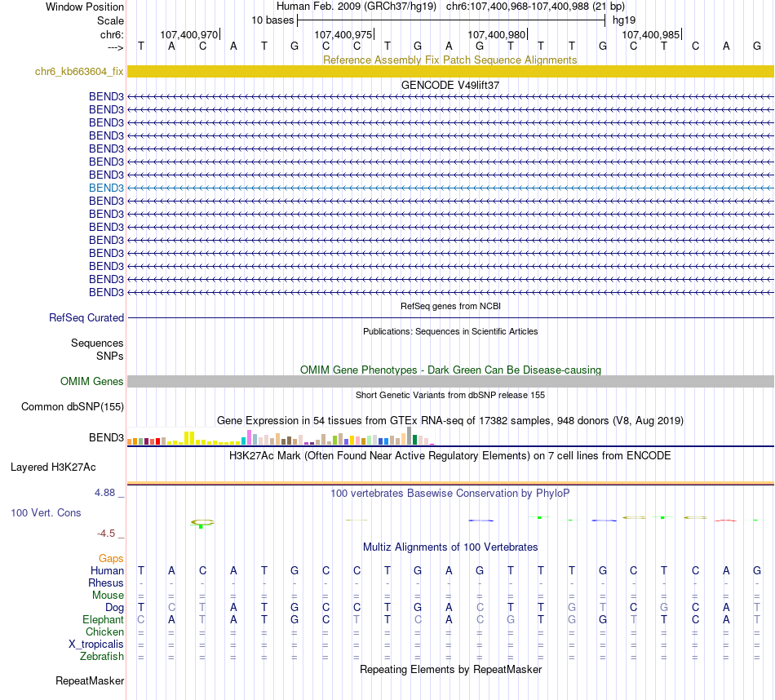Click the Zebrafish species label
The image size is (775, 700).
click(x=102, y=657)
